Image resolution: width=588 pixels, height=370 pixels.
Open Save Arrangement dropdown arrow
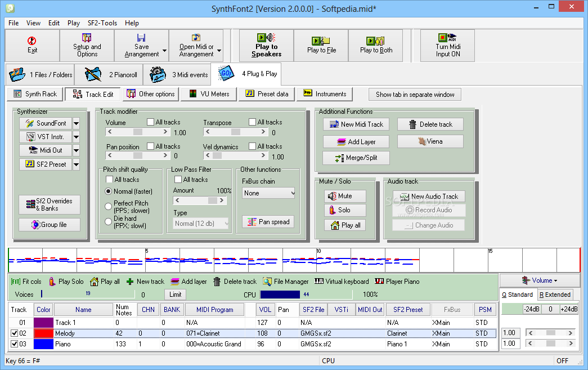(x=165, y=51)
